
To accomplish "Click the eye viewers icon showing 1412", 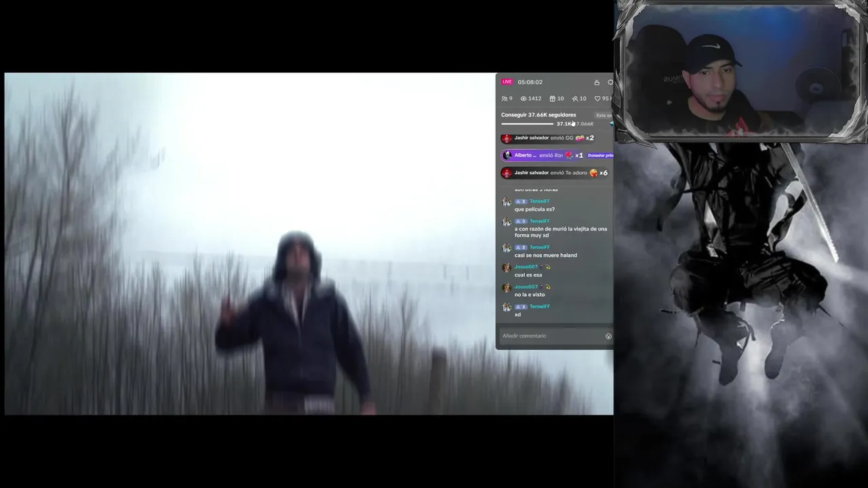I will pos(524,99).
